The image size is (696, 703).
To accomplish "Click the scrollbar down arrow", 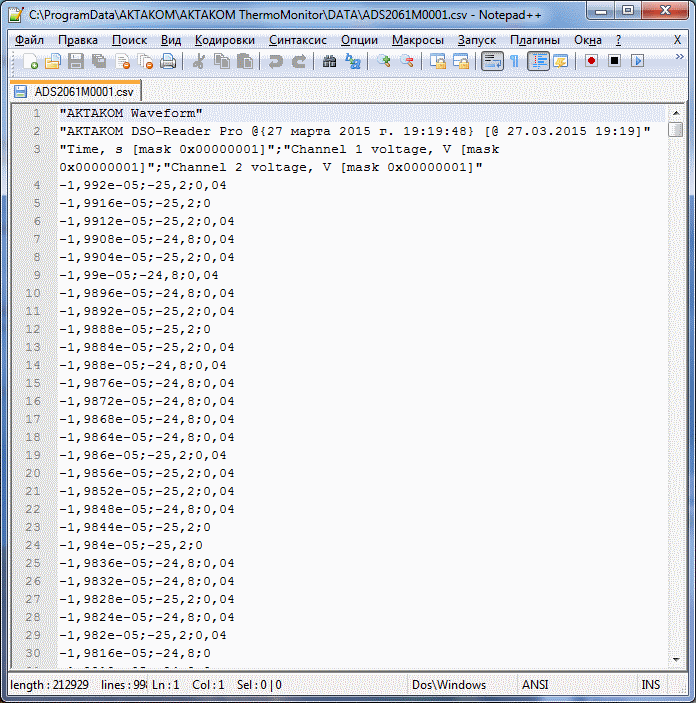I will pos(676,660).
